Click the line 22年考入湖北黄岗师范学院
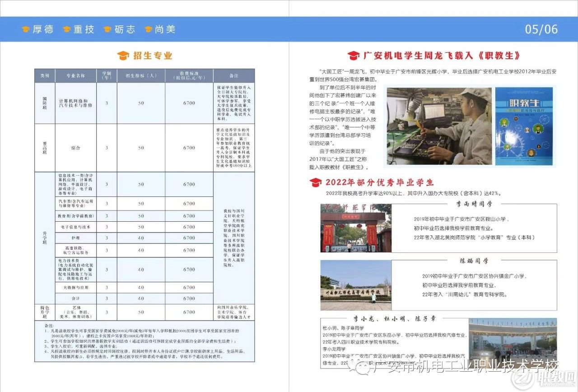 coord(474,237)
